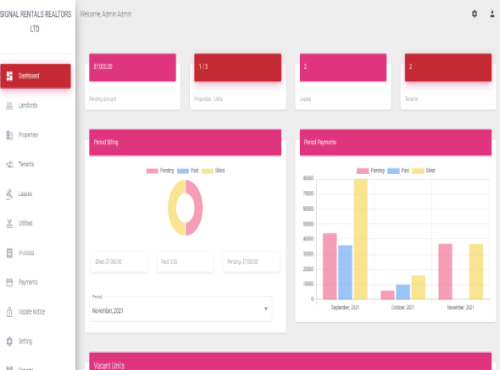Click the Billed amount box

click(x=119, y=262)
